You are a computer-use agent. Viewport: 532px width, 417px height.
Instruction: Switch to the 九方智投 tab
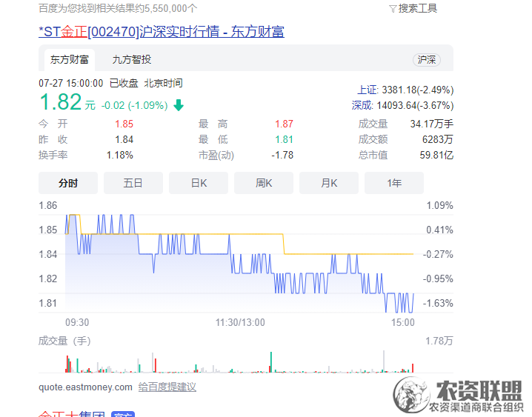[132, 60]
